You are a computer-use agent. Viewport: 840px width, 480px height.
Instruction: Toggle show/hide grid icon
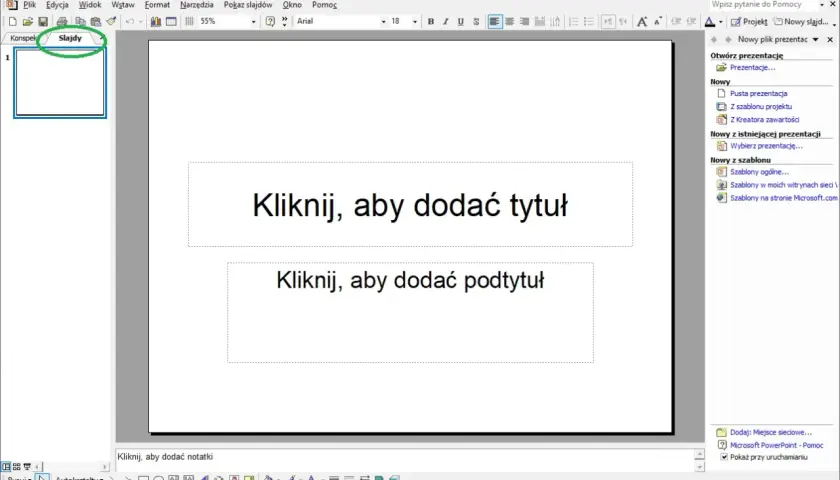[x=189, y=22]
